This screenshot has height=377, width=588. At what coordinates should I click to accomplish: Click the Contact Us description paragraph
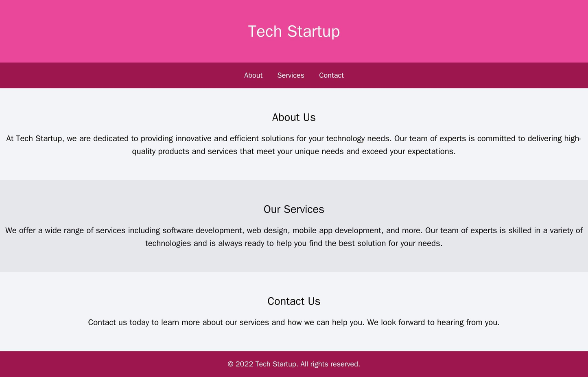(x=294, y=322)
